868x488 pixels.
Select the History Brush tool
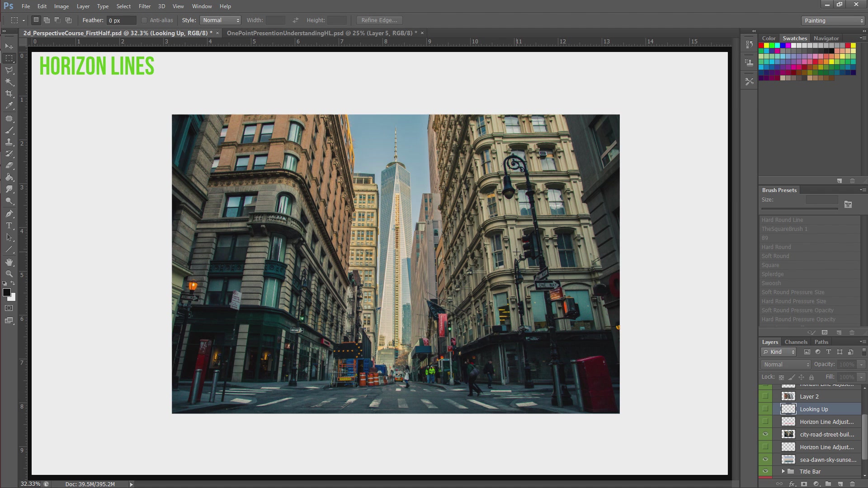click(x=9, y=154)
